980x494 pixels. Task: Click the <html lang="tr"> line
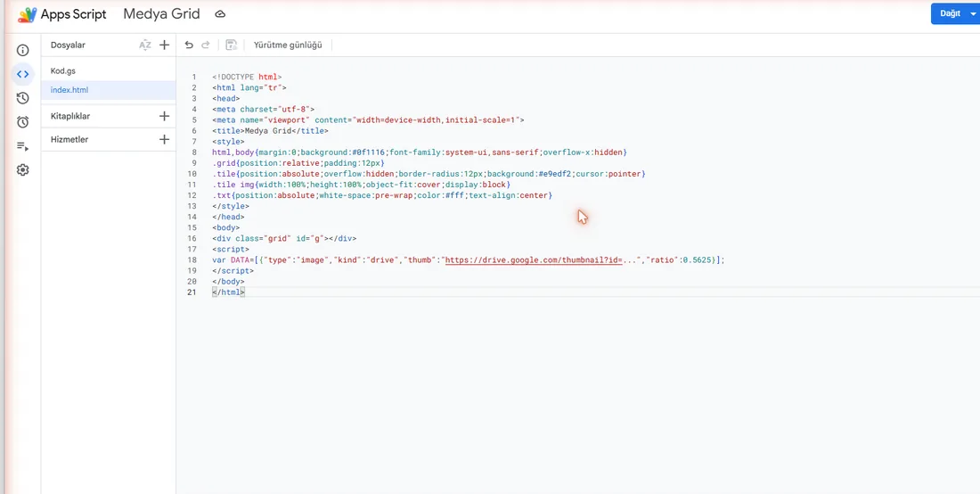pos(249,88)
